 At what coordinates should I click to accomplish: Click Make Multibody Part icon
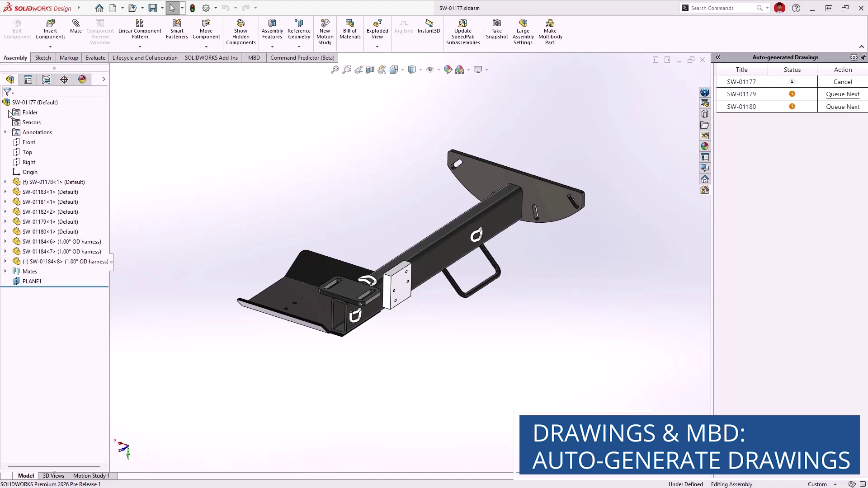pyautogui.click(x=550, y=23)
